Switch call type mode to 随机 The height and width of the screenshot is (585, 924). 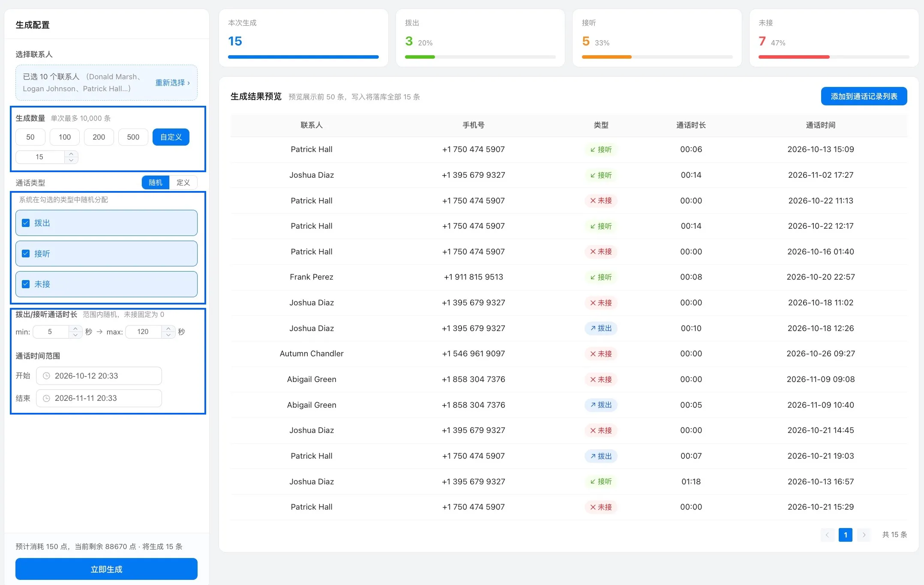pyautogui.click(x=156, y=182)
